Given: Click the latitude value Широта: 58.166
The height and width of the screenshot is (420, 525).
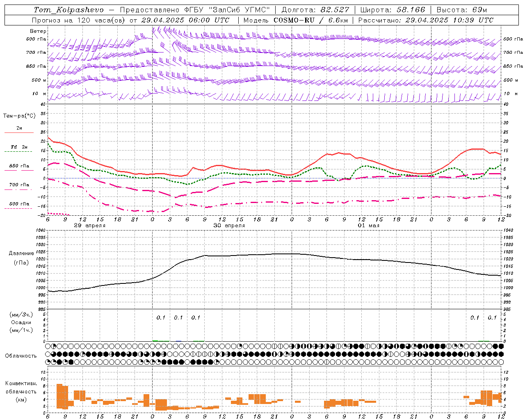Looking at the screenshot, I should tap(393, 10).
